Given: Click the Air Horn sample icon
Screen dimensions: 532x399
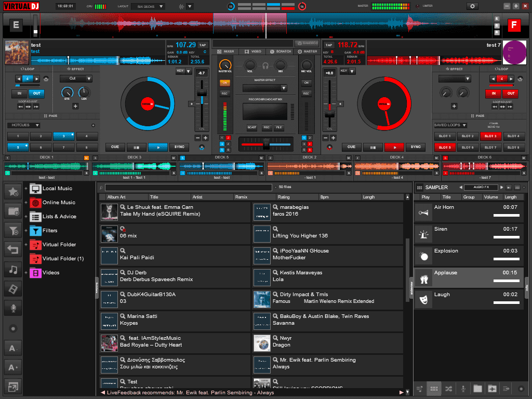Looking at the screenshot, I should (423, 212).
